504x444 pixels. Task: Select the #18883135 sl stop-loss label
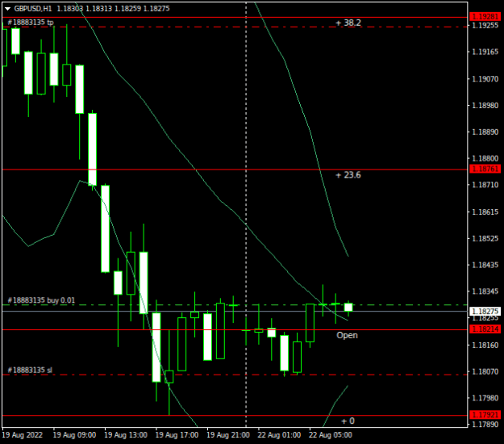pos(30,370)
